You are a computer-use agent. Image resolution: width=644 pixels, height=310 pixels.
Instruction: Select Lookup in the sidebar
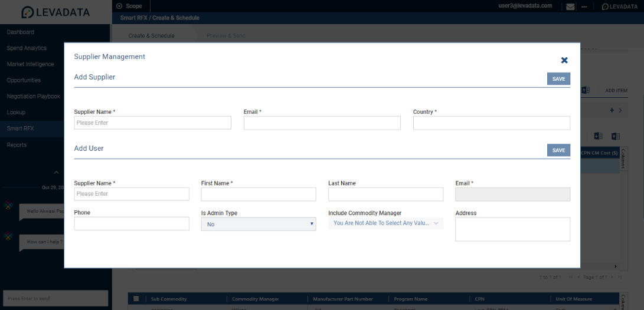[16, 113]
